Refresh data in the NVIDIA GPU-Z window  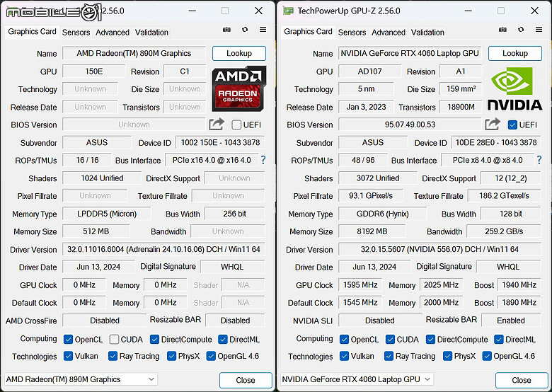click(521, 30)
